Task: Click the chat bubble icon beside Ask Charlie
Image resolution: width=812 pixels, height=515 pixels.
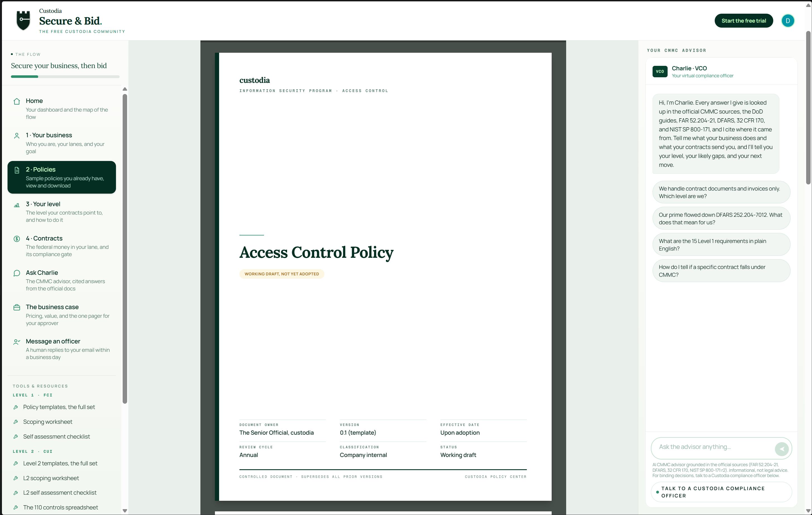Action: [x=17, y=273]
